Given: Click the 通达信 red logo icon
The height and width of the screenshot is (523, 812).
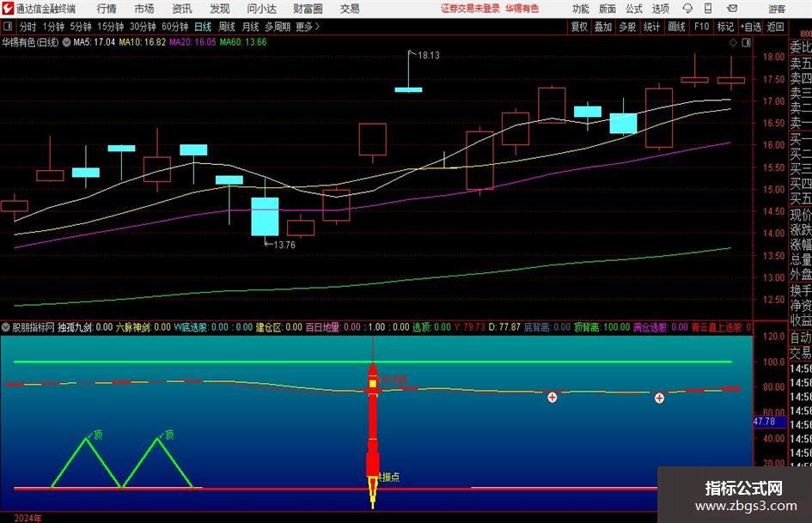Looking at the screenshot, I should click(8, 9).
